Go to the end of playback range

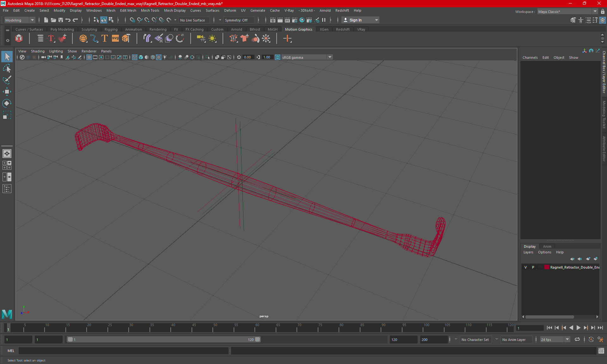coord(600,328)
